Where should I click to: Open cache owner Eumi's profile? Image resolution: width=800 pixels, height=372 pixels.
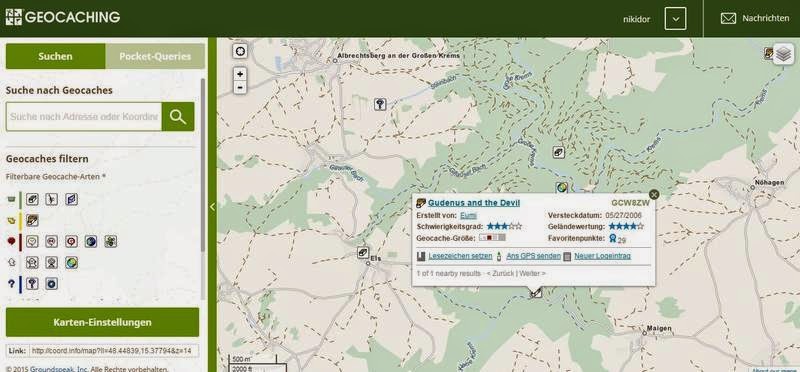[x=468, y=215]
